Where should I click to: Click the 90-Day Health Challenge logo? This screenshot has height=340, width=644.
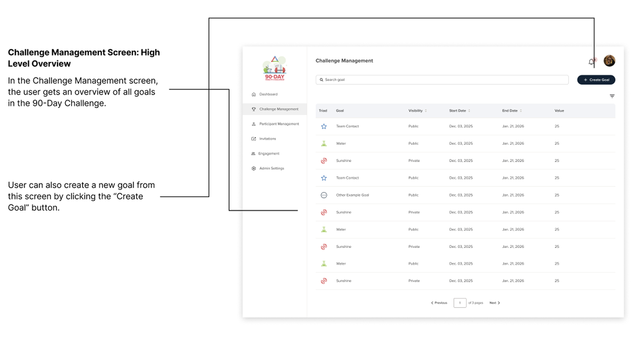click(275, 68)
